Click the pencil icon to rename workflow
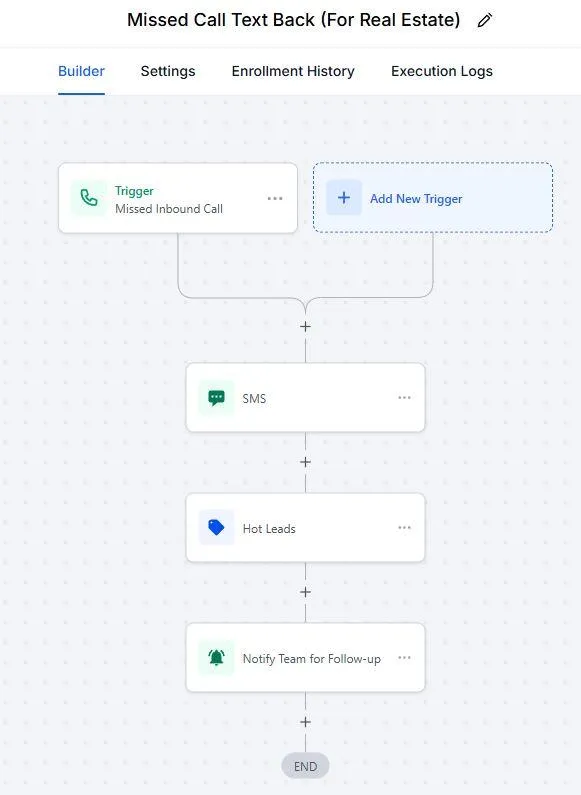This screenshot has height=795, width=581. tap(485, 20)
